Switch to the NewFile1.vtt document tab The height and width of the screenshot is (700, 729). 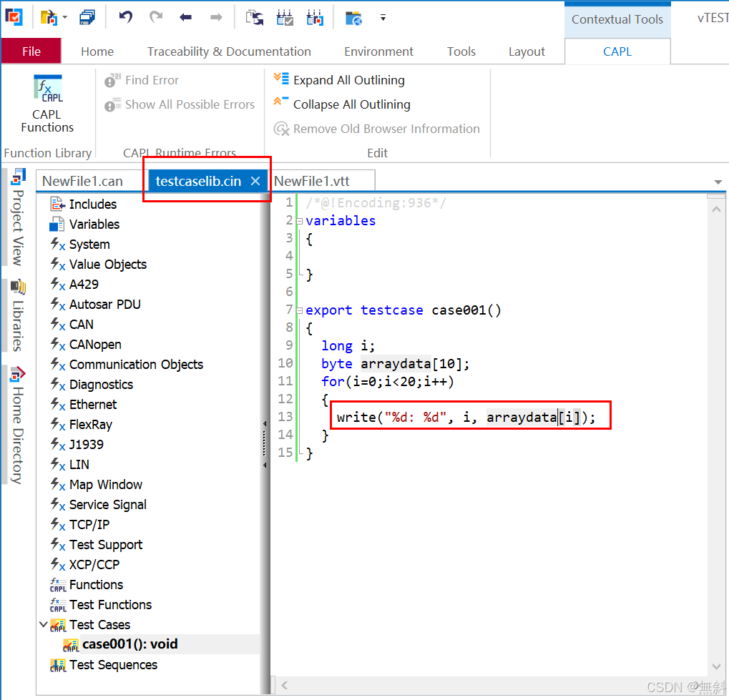(x=311, y=181)
